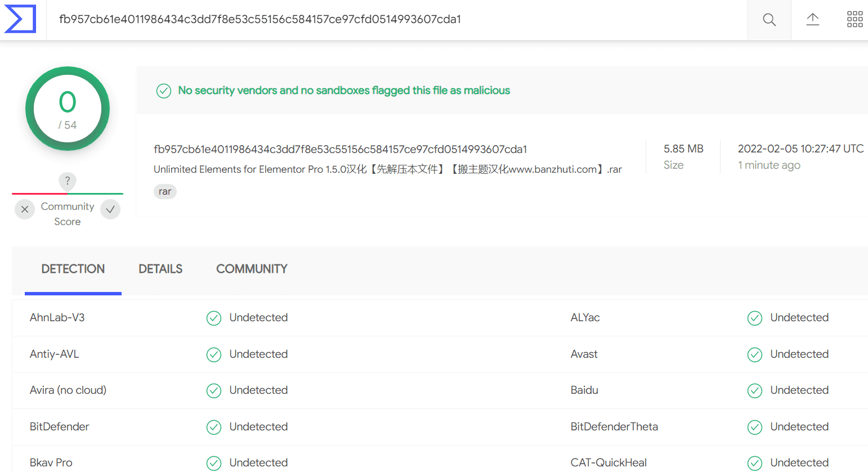Select the 0 / 54 detection score circle

(68, 109)
